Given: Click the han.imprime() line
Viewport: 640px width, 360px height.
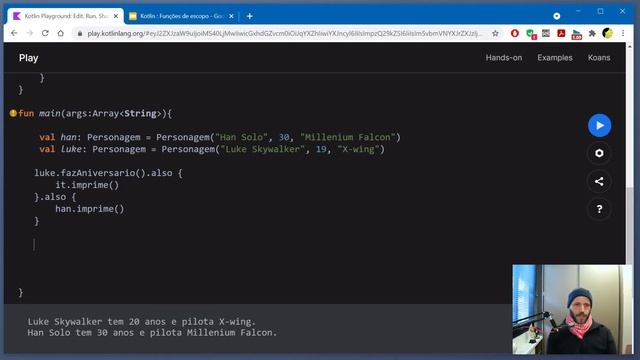Looking at the screenshot, I should [89, 209].
